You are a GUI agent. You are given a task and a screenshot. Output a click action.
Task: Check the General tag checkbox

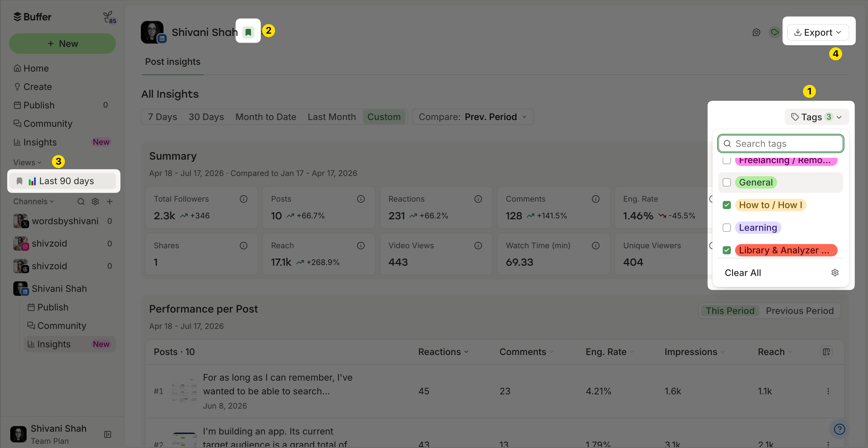tap(726, 182)
